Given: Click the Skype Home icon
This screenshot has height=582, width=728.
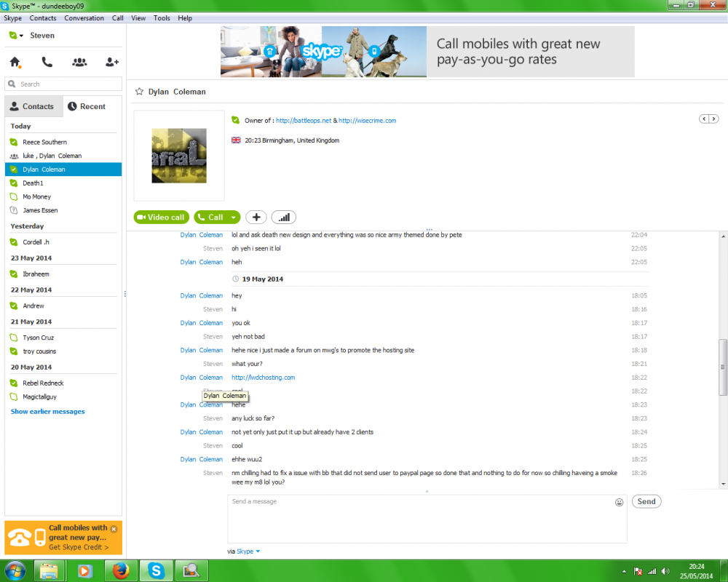Looking at the screenshot, I should tap(15, 63).
